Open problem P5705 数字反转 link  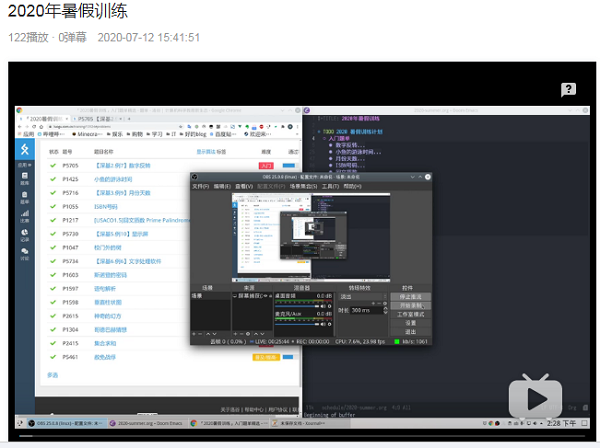[x=122, y=166]
